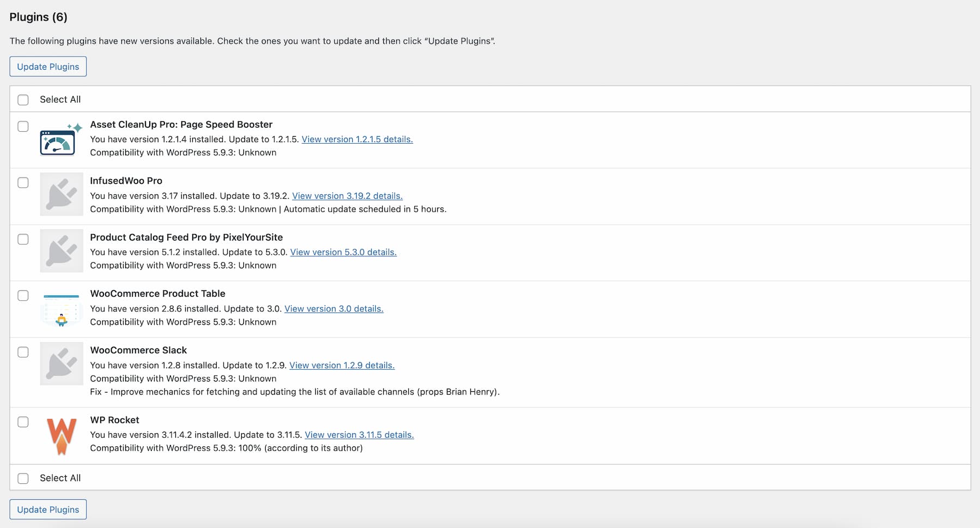Viewport: 980px width, 528px height.
Task: Tick the InfusedWoo Pro checkbox
Action: coord(23,183)
